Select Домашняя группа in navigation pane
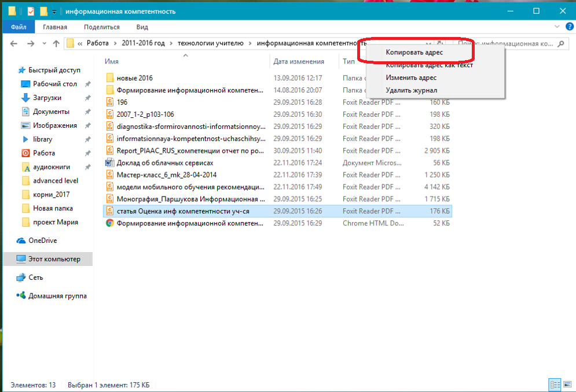This screenshot has height=392, width=576. 57,296
